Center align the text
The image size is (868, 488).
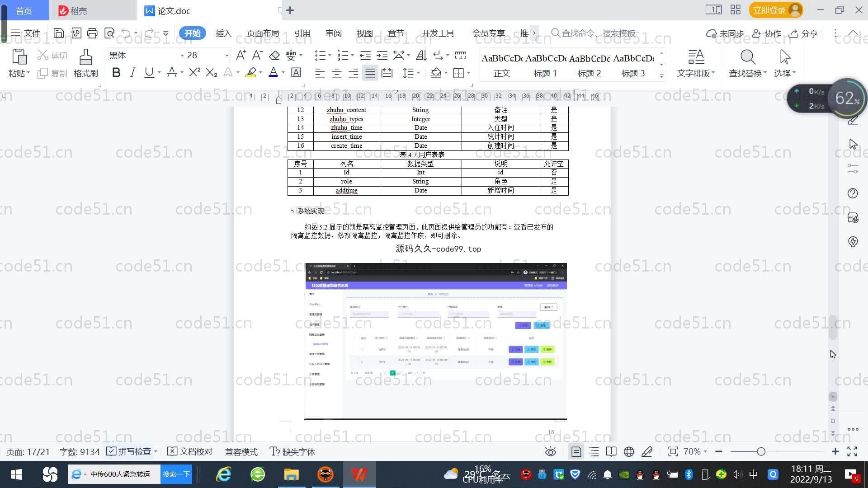point(336,73)
